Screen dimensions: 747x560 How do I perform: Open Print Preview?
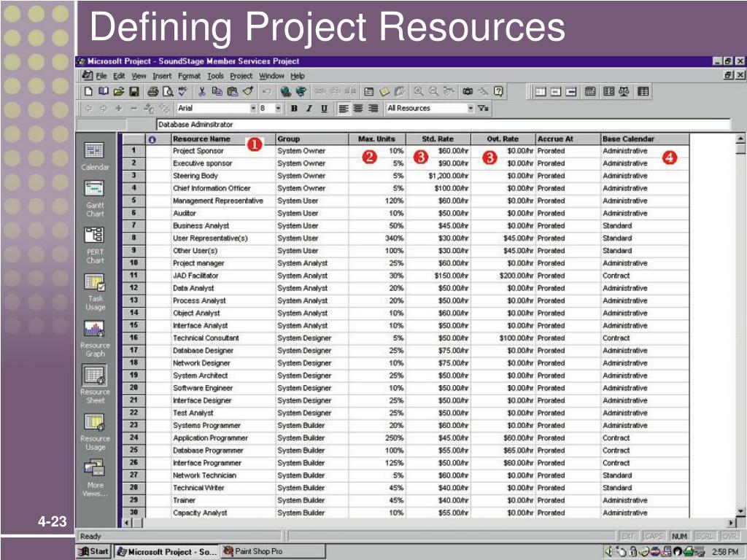point(168,91)
